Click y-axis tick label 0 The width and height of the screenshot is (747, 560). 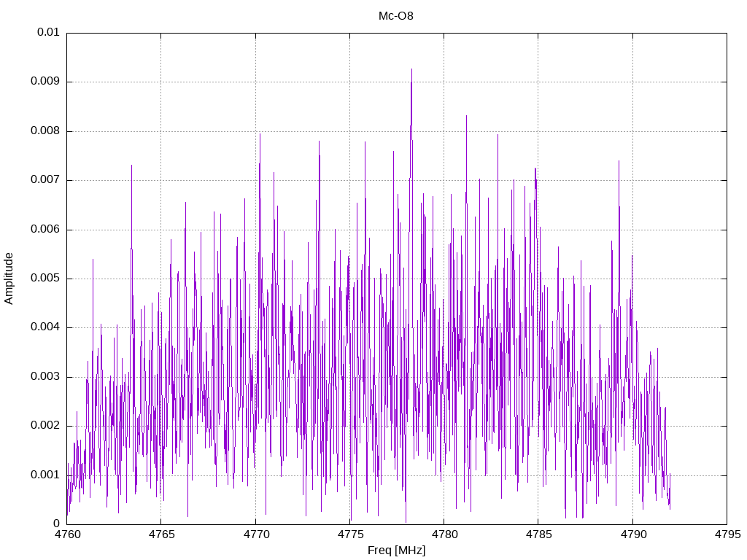(x=57, y=524)
